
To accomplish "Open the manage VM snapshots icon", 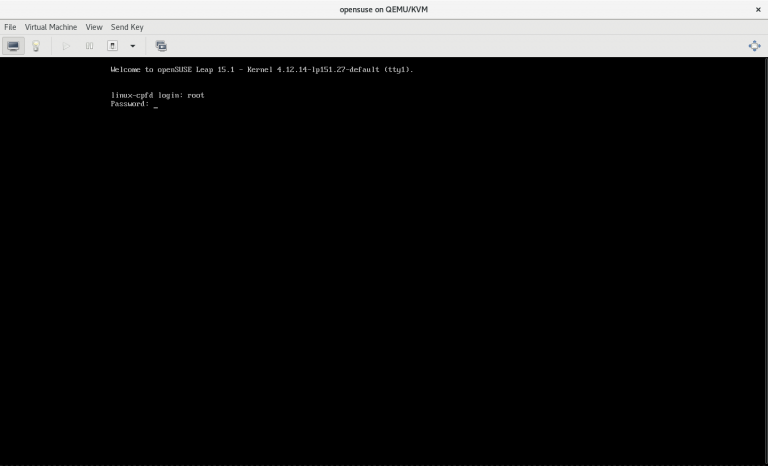I will point(161,46).
